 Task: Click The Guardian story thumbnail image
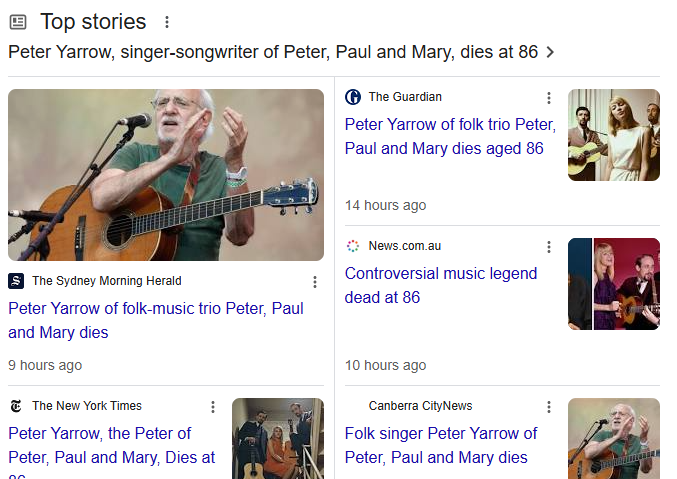[x=613, y=135]
